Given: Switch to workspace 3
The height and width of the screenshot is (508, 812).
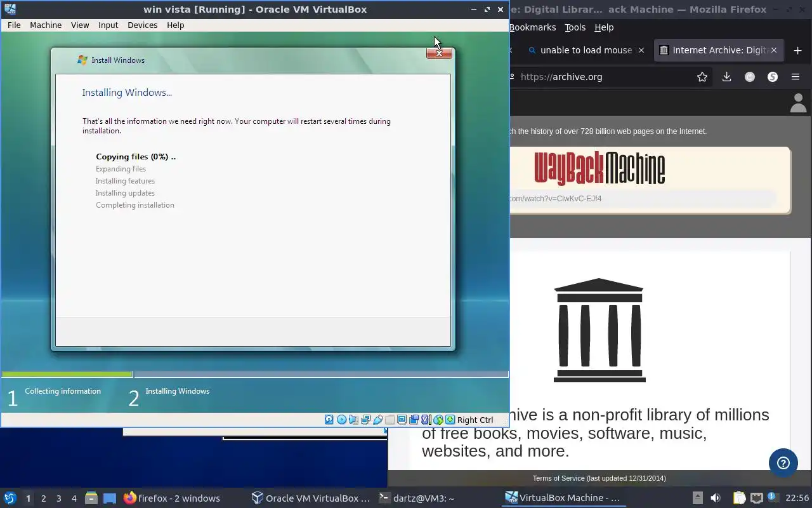Looking at the screenshot, I should click(58, 498).
